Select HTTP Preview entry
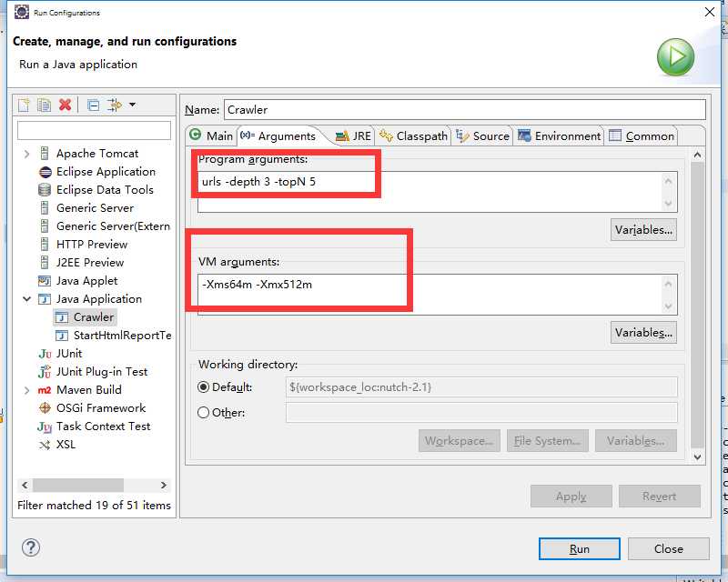728x582 pixels. 92,245
